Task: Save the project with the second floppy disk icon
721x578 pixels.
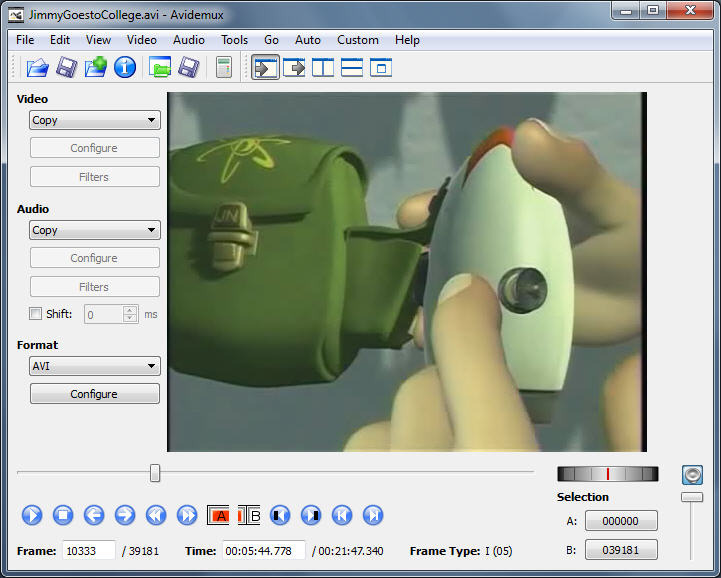Action: click(189, 68)
